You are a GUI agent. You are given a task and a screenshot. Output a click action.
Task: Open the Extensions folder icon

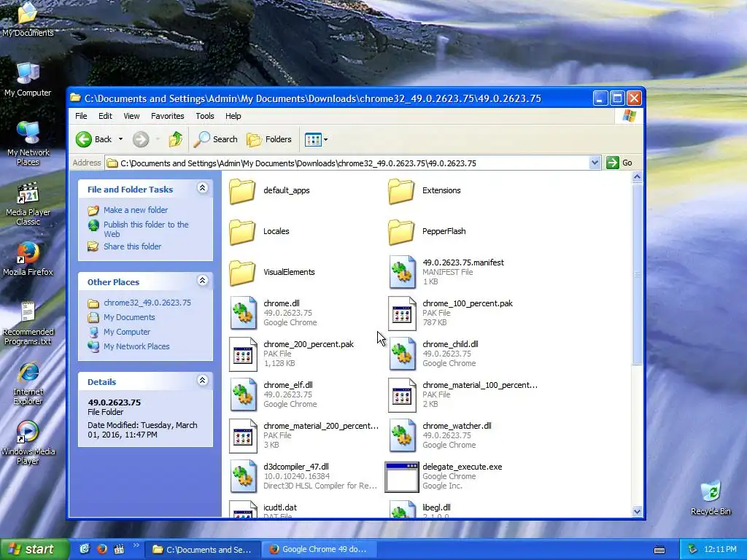coord(401,191)
